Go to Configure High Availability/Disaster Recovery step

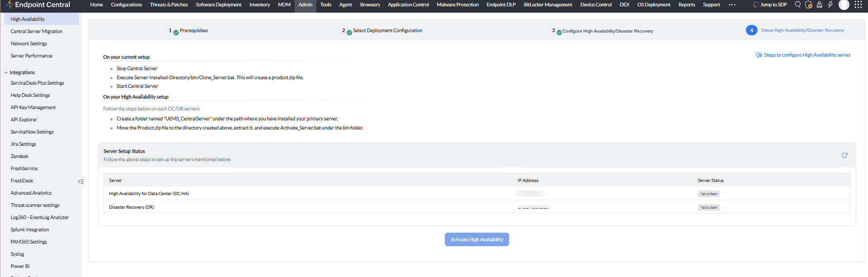pyautogui.click(x=608, y=31)
